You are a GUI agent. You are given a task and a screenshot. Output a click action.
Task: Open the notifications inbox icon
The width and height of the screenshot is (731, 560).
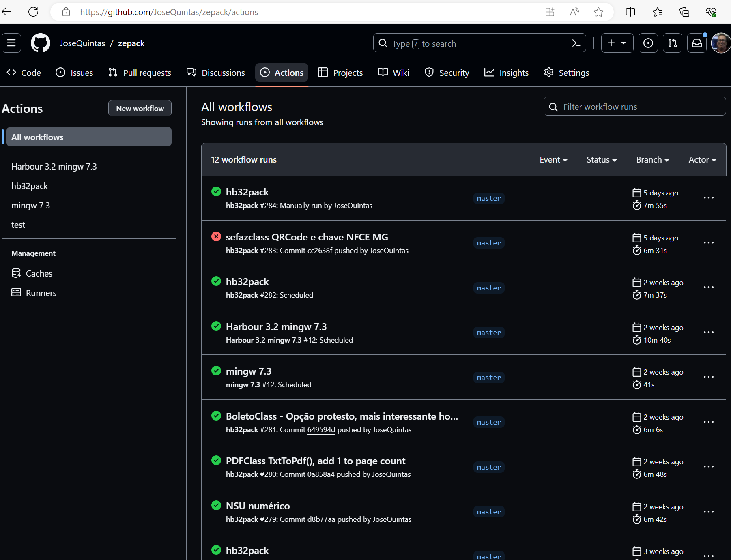(x=697, y=43)
